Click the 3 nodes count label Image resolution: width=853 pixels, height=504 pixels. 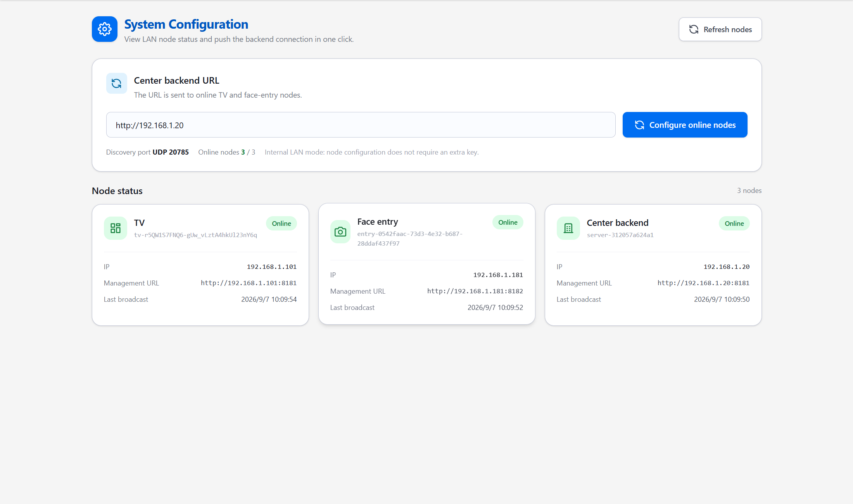tap(749, 191)
